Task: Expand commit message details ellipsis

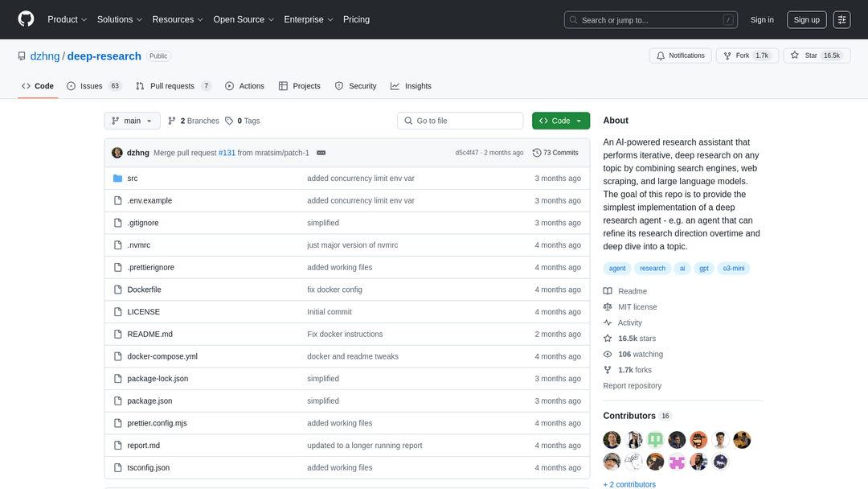Action: (321, 153)
